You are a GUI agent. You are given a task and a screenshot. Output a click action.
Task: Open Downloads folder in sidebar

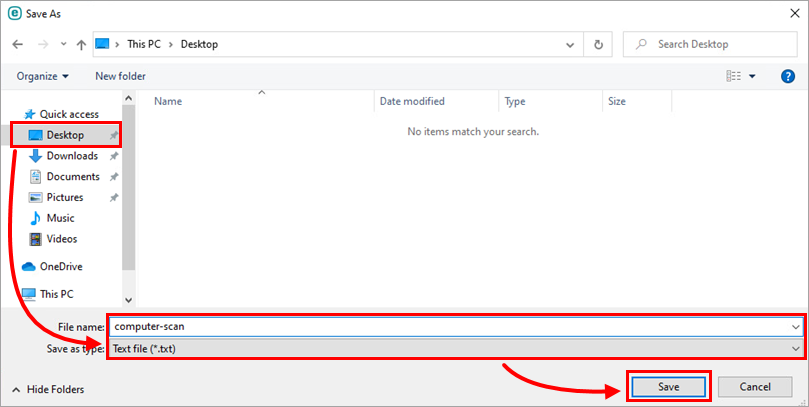point(72,156)
